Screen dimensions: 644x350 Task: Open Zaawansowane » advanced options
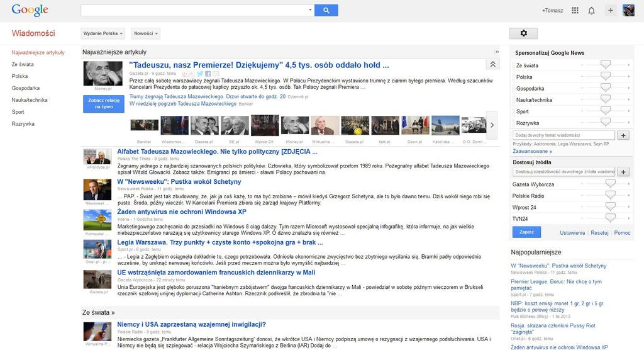tap(532, 151)
